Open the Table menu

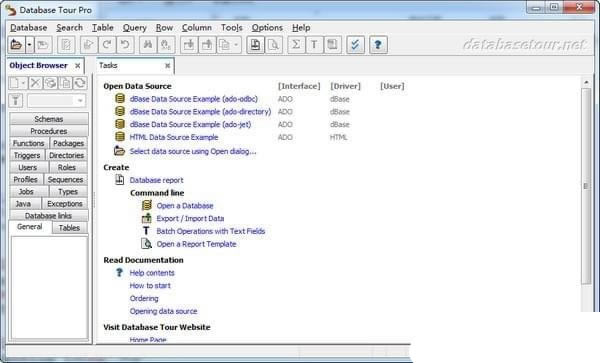[103, 28]
